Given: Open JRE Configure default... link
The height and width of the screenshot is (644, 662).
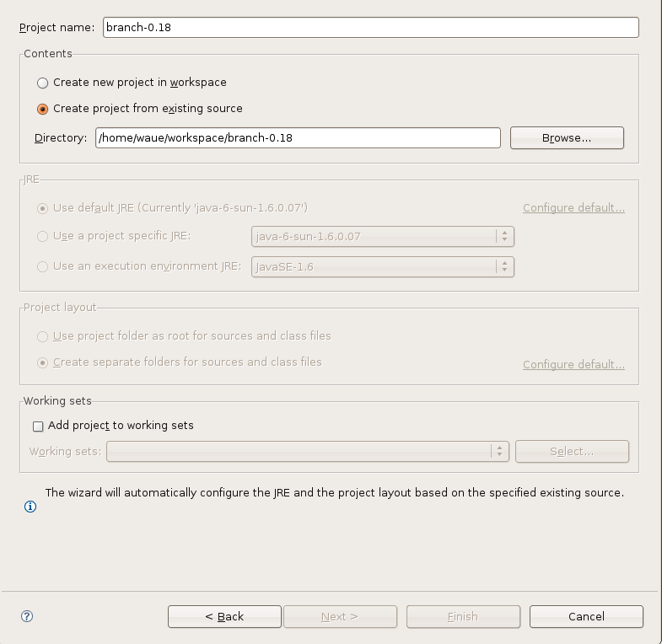Looking at the screenshot, I should [573, 208].
